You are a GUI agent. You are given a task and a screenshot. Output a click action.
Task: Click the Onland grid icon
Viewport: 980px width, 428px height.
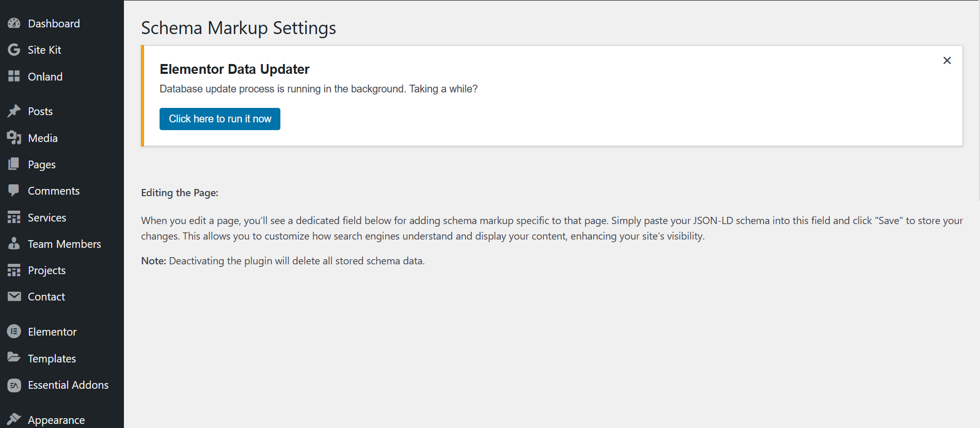pos(14,76)
